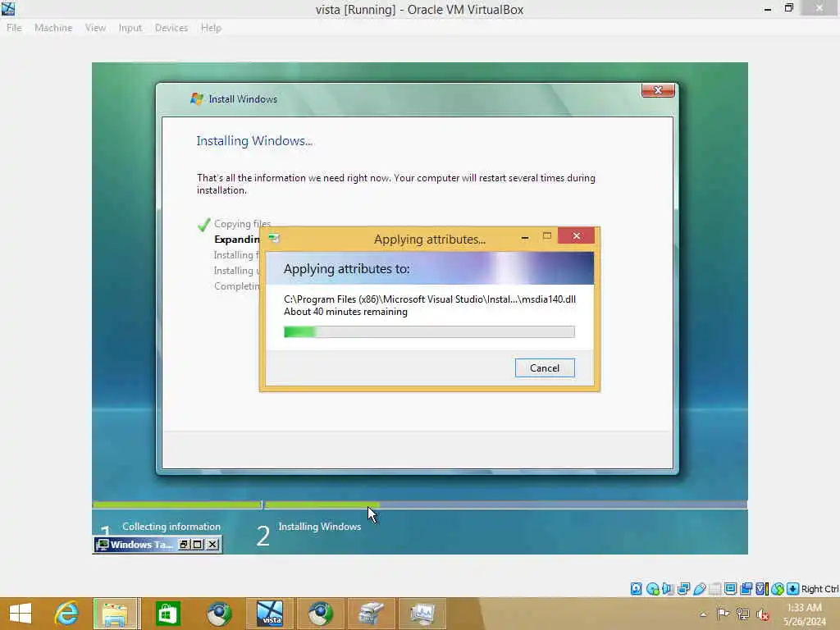Click the first Chromium taskbar icon

click(x=218, y=614)
